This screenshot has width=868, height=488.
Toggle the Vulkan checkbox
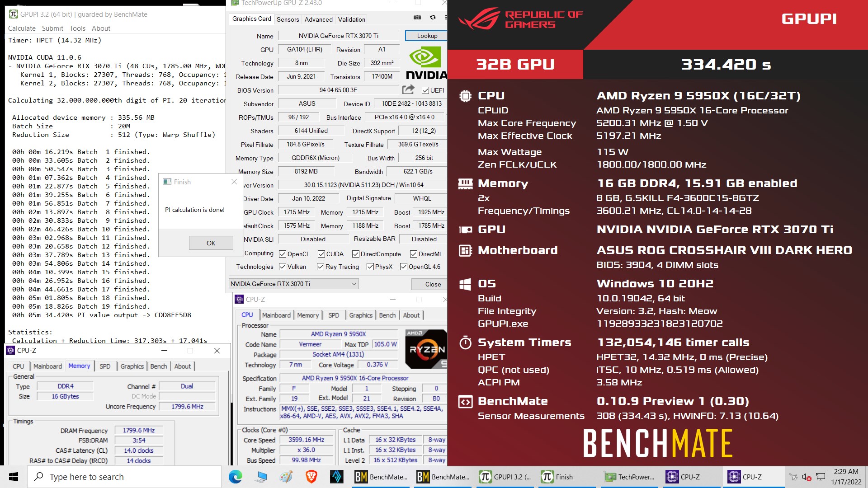(283, 267)
